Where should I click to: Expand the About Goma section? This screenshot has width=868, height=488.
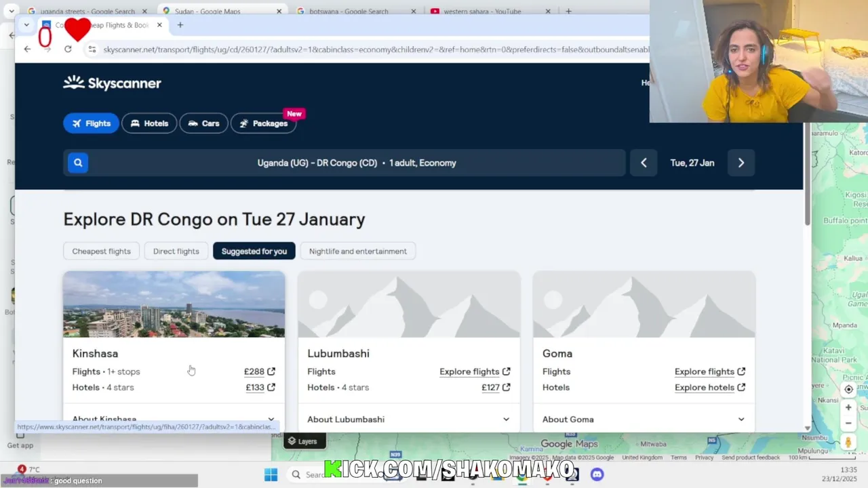(644, 419)
